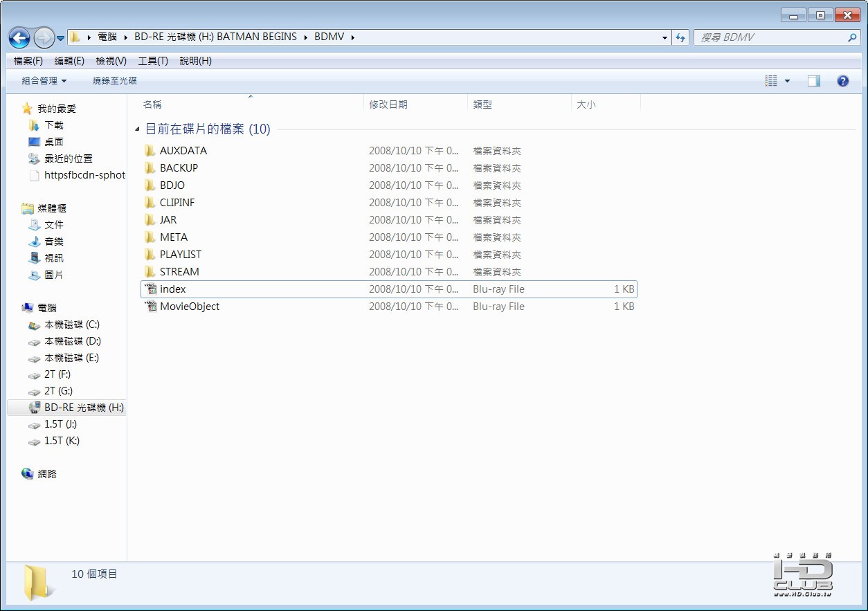The image size is (868, 611).
Task: Open 桌面 in the navigation pane
Action: 54,142
